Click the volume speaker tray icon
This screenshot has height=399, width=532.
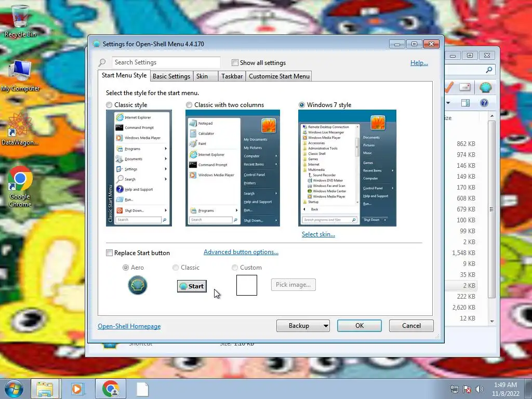pyautogui.click(x=480, y=389)
